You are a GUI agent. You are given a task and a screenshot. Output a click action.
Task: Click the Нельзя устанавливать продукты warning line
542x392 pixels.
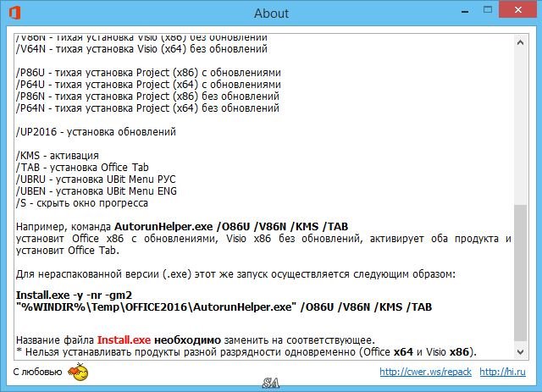click(x=246, y=352)
